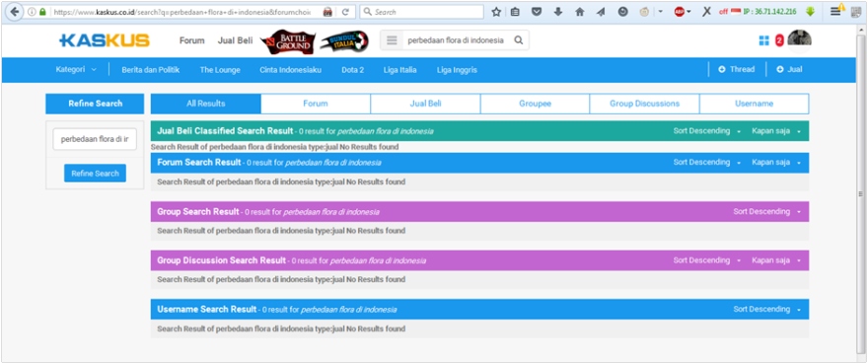The width and height of the screenshot is (868, 364).
Task: Open Sort Descending in Forum Search Result
Action: point(707,163)
